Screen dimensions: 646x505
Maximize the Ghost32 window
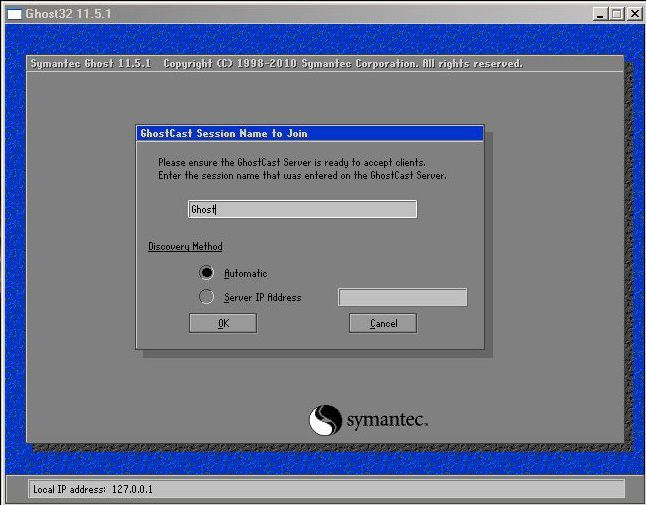pyautogui.click(x=616, y=14)
